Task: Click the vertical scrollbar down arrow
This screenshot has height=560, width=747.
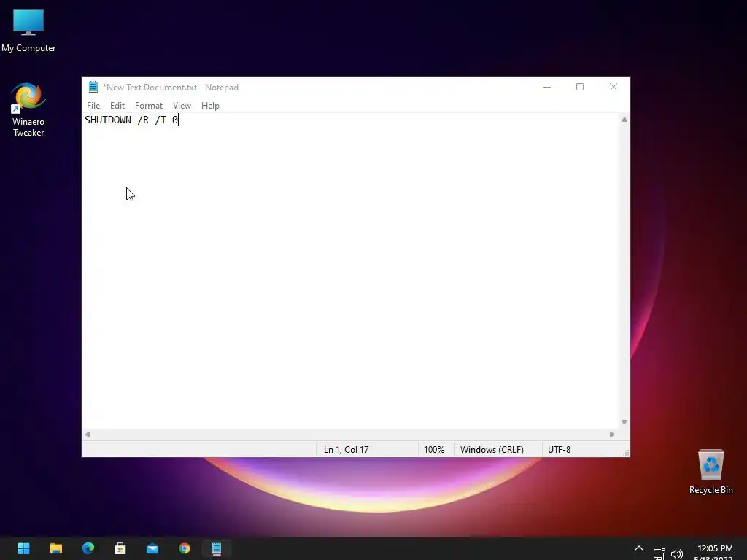Action: tap(624, 422)
